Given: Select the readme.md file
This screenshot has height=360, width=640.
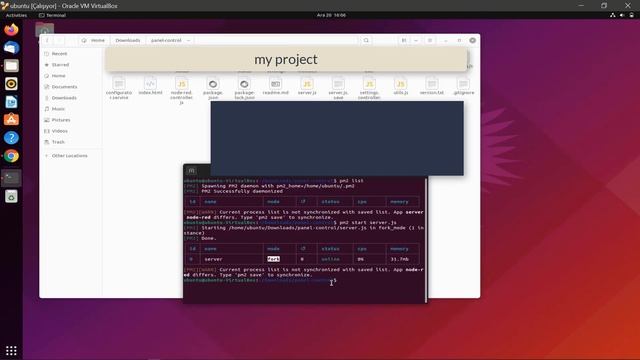Looking at the screenshot, I should pos(276,86).
